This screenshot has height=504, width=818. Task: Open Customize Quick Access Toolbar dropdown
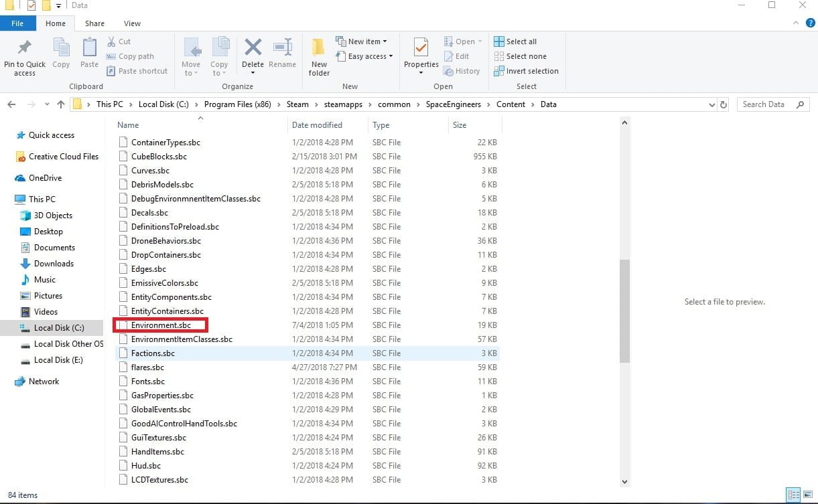tap(59, 6)
